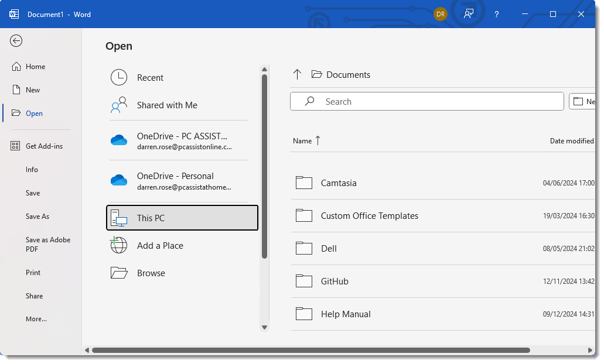Click the Documents folder breadcrumb
Image resolution: width=604 pixels, height=364 pixels.
point(341,75)
